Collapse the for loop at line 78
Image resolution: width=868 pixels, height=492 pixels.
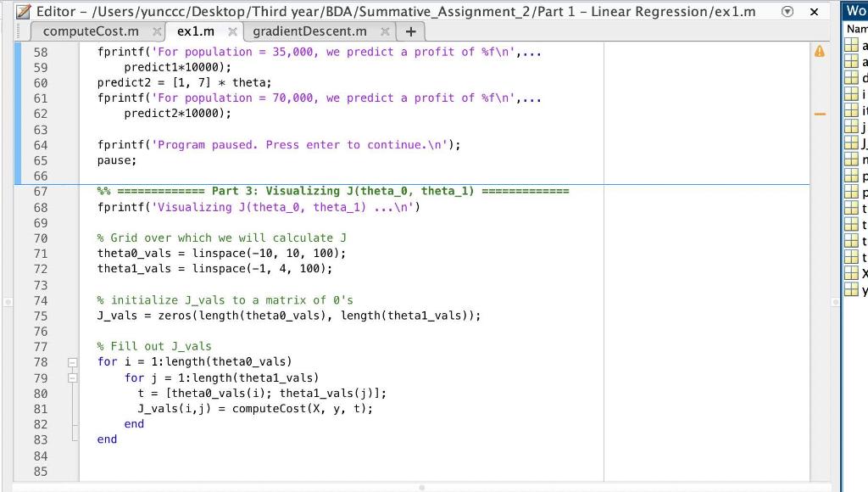click(72, 361)
